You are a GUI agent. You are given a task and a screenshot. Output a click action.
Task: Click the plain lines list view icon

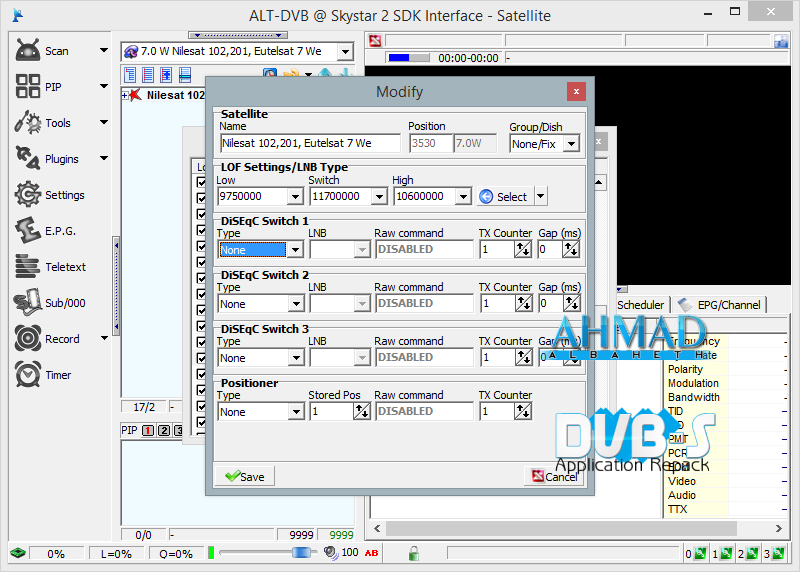pyautogui.click(x=148, y=75)
